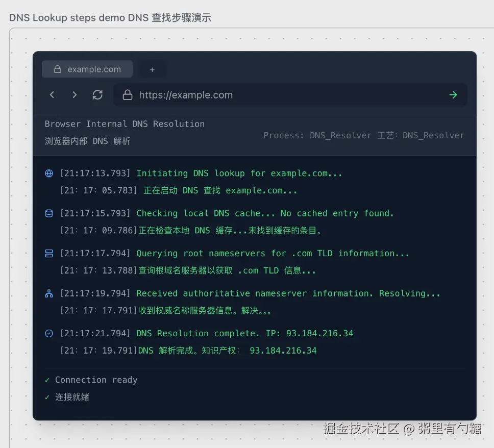Select the example.com tab
Screen dimensions: 494x448
coord(87,69)
